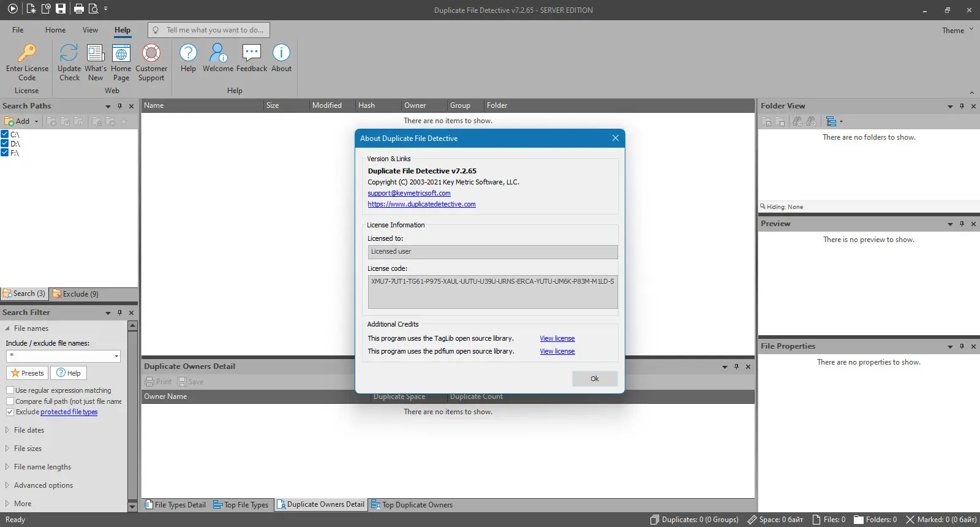Uncheck the F:\ search path
This screenshot has width=980, height=527.
click(5, 153)
